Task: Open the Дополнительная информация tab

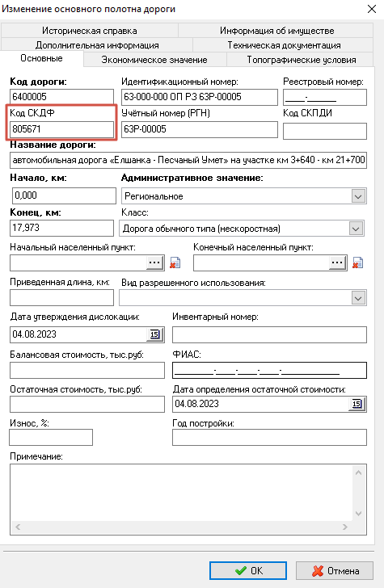Action: [x=97, y=45]
